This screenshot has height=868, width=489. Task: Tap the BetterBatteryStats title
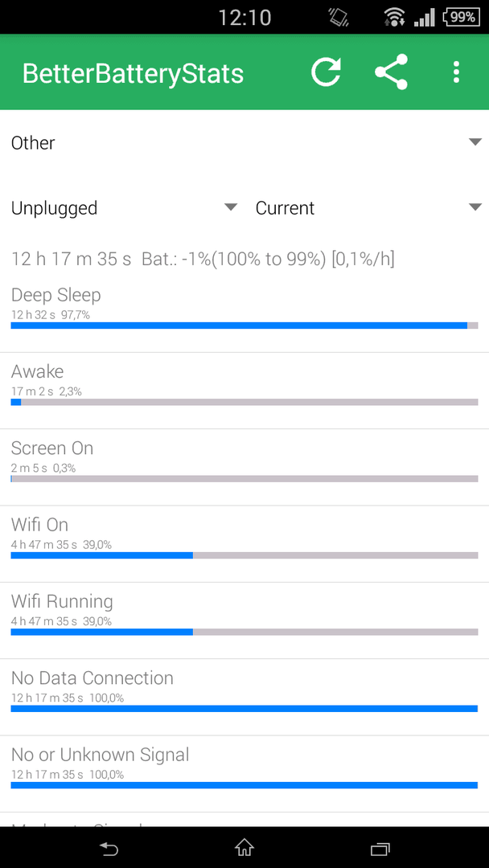[x=133, y=74]
